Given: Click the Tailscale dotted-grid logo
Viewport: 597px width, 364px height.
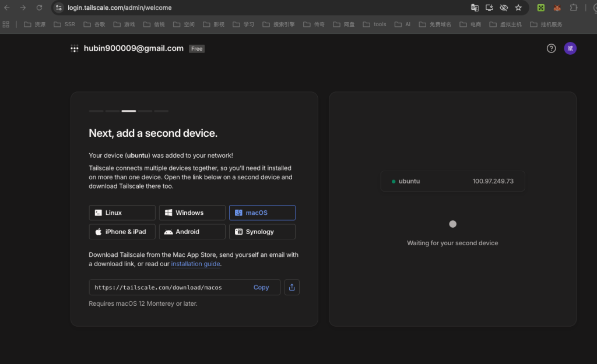Looking at the screenshot, I should tap(74, 48).
